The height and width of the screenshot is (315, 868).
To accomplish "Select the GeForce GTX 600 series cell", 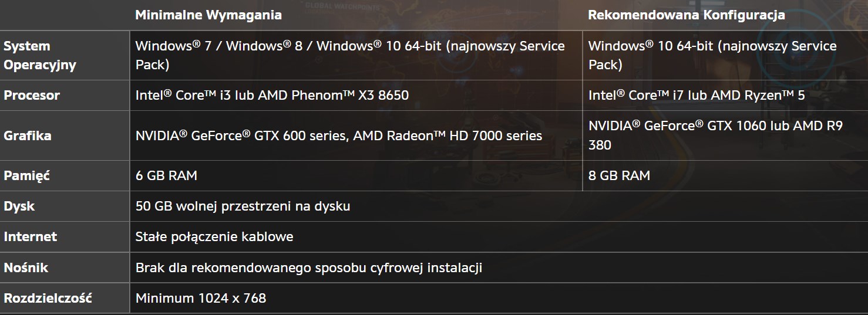I will (339, 136).
